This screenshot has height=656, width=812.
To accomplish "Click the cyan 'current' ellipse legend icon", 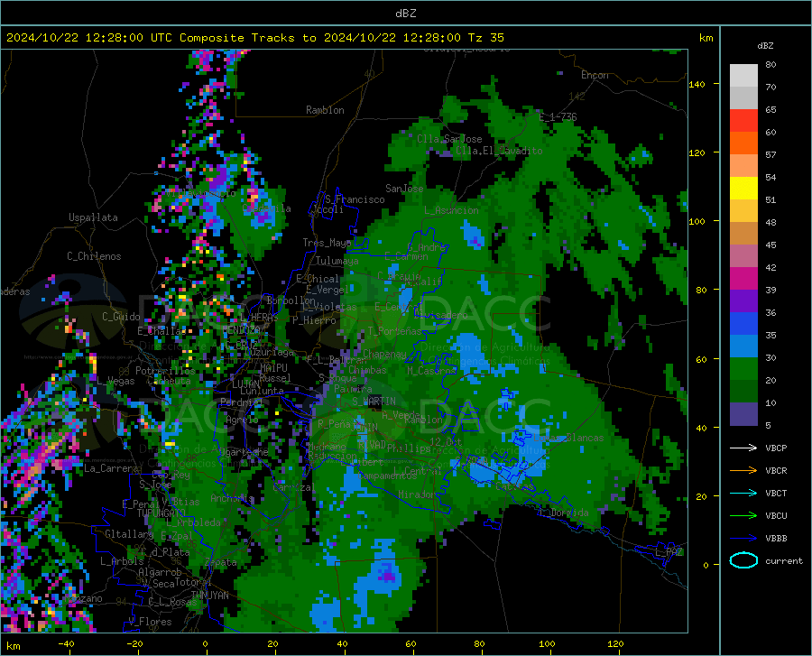I will pyautogui.click(x=743, y=560).
